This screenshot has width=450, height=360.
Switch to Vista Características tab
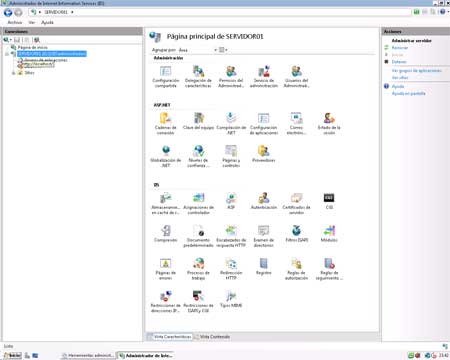[170, 337]
